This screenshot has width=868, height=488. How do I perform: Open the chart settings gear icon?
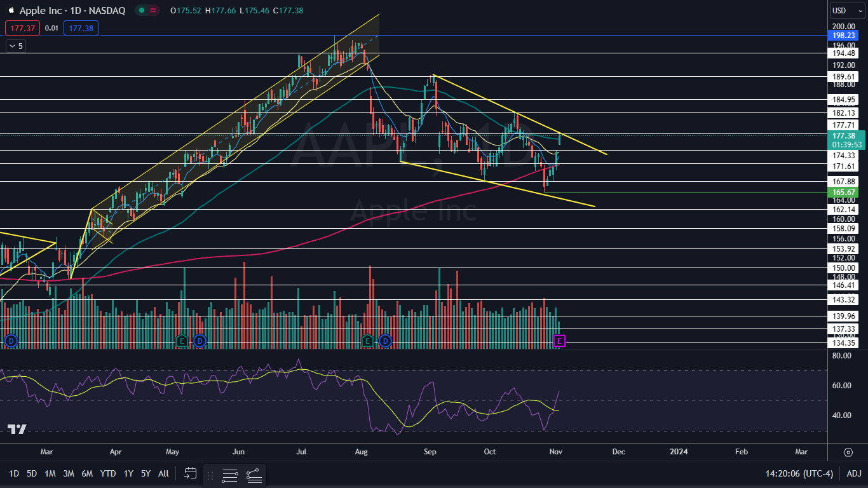[x=848, y=452]
